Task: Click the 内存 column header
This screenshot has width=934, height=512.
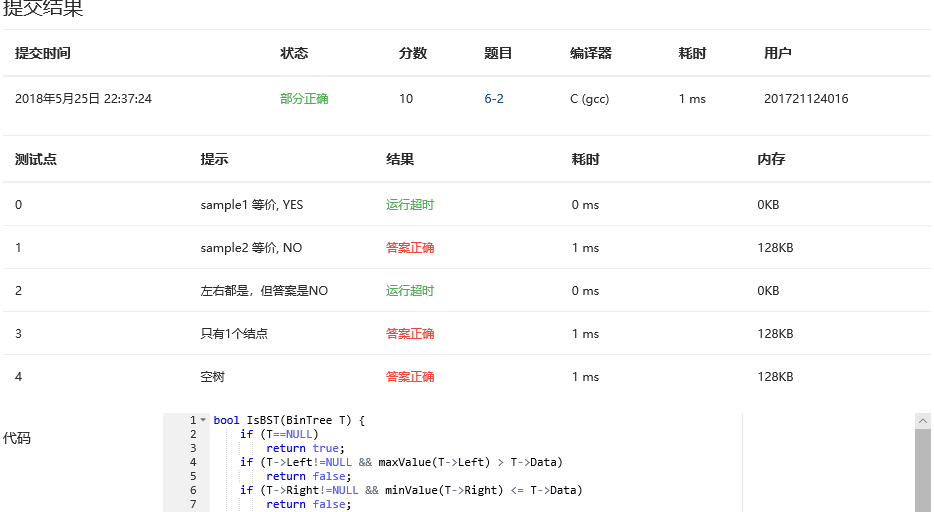Action: (x=771, y=159)
